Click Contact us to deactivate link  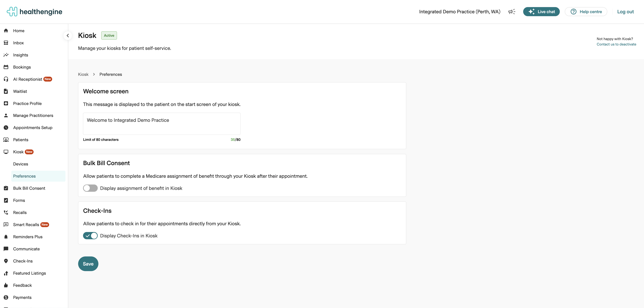point(616,44)
